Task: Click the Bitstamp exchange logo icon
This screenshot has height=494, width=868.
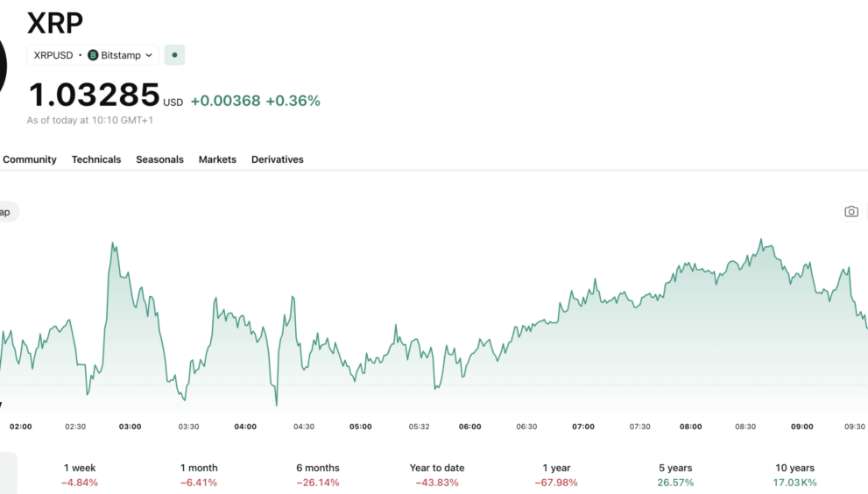Action: [93, 55]
